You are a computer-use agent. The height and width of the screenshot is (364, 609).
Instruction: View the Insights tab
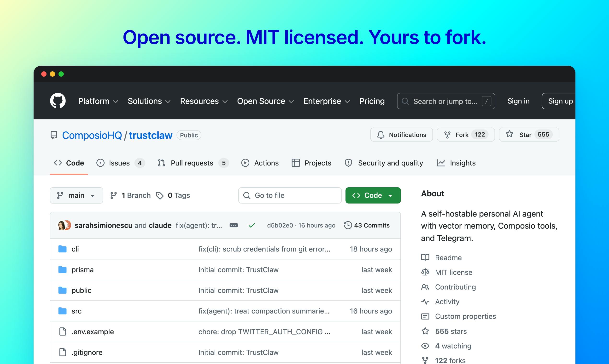[456, 163]
